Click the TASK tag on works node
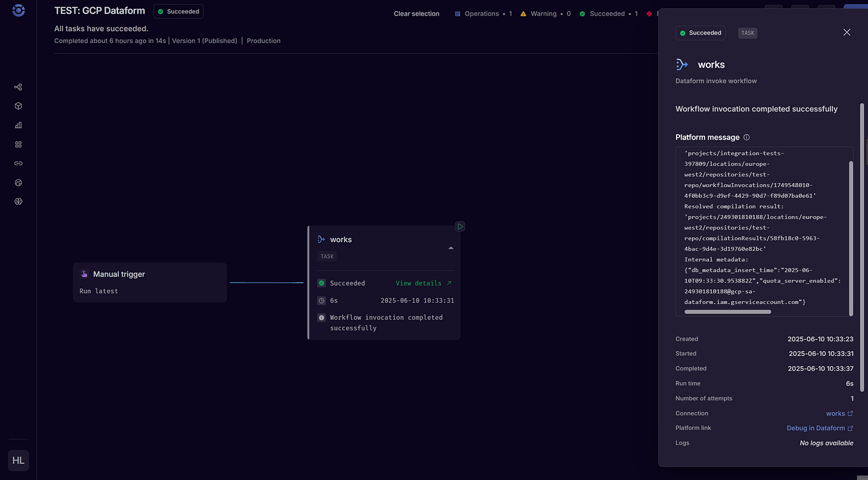The height and width of the screenshot is (480, 868). click(327, 256)
